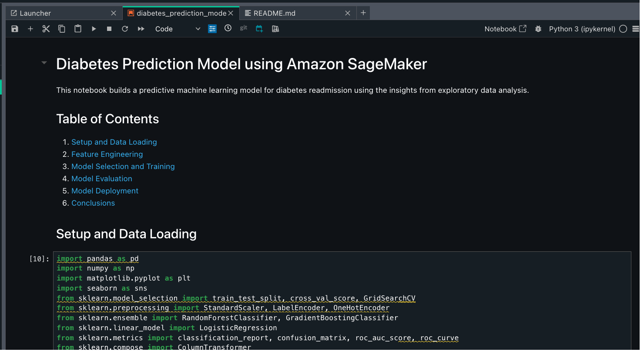Click the kernel status circle indicator
Screen dimensions: 644x352
[x=623, y=29]
